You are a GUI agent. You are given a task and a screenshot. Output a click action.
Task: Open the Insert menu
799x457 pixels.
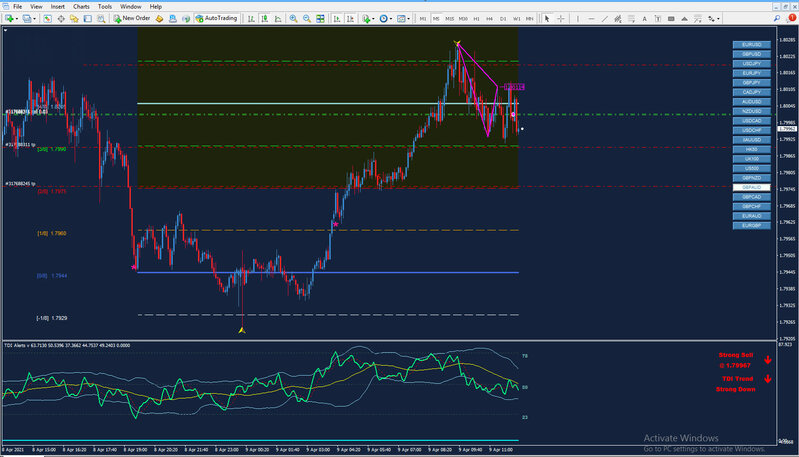tap(58, 7)
